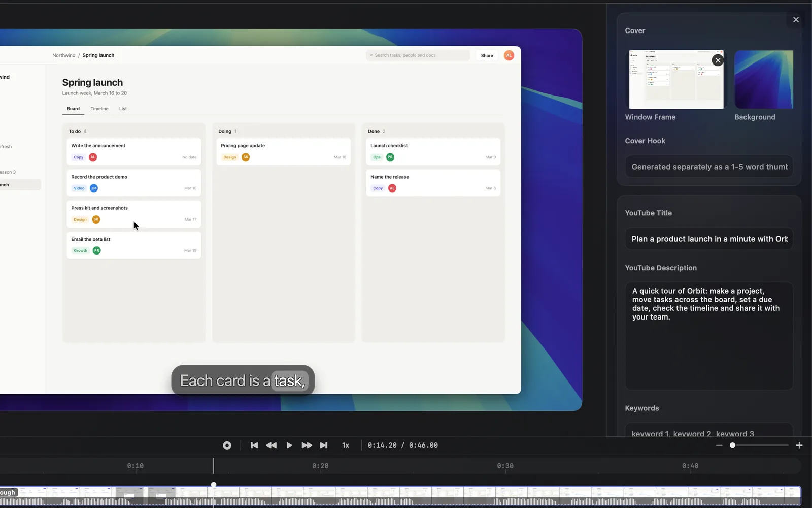Click the Share button

click(x=487, y=55)
